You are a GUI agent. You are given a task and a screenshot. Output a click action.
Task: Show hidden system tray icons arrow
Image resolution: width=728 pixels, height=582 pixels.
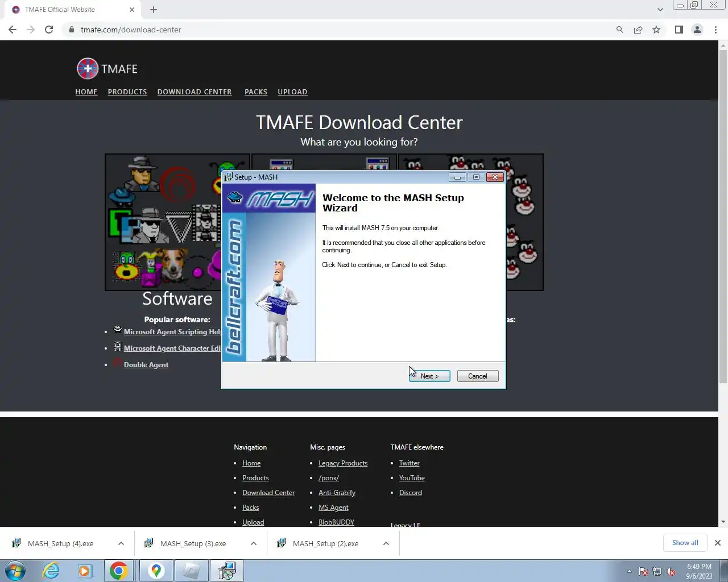[629, 571]
